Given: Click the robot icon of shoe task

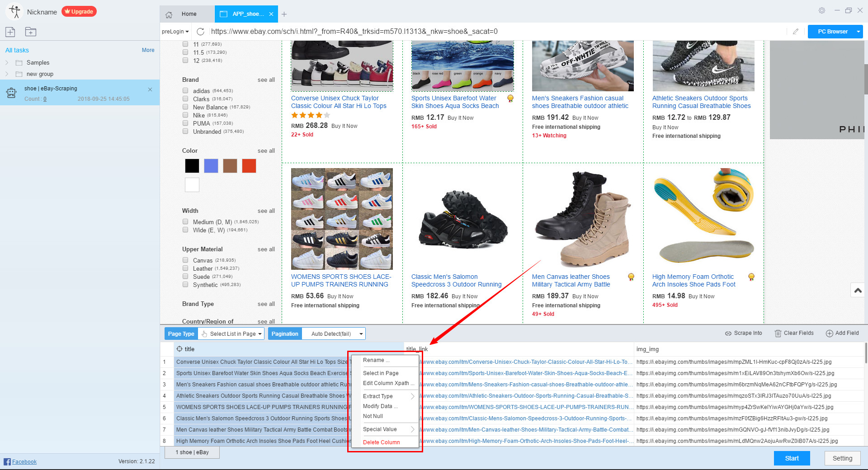Looking at the screenshot, I should click(x=11, y=93).
